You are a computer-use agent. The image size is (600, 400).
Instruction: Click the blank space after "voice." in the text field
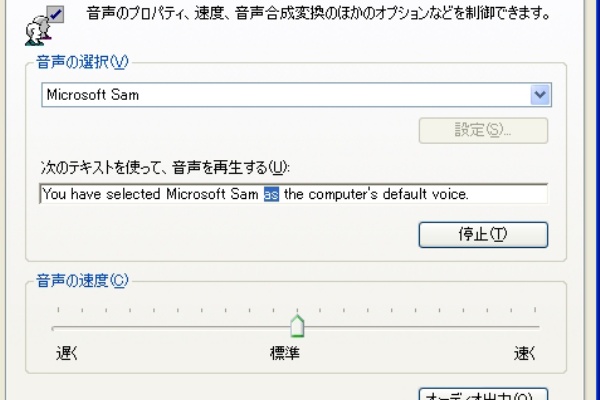pos(507,194)
